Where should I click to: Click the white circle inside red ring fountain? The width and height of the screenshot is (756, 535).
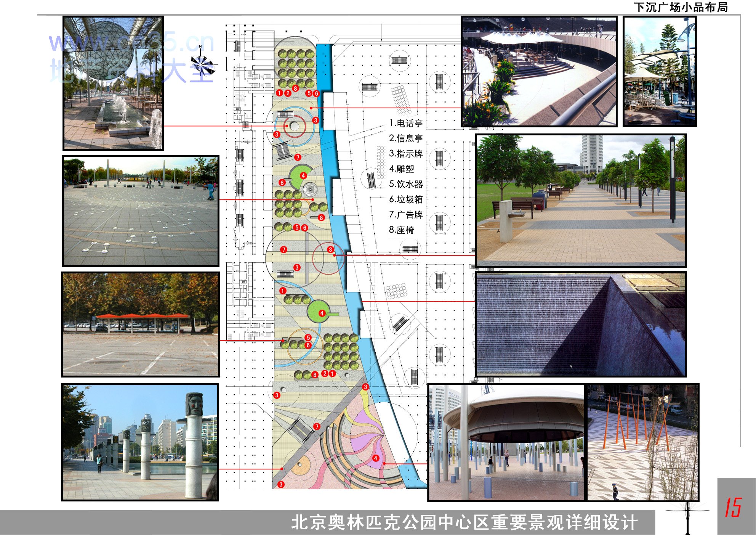click(294, 126)
